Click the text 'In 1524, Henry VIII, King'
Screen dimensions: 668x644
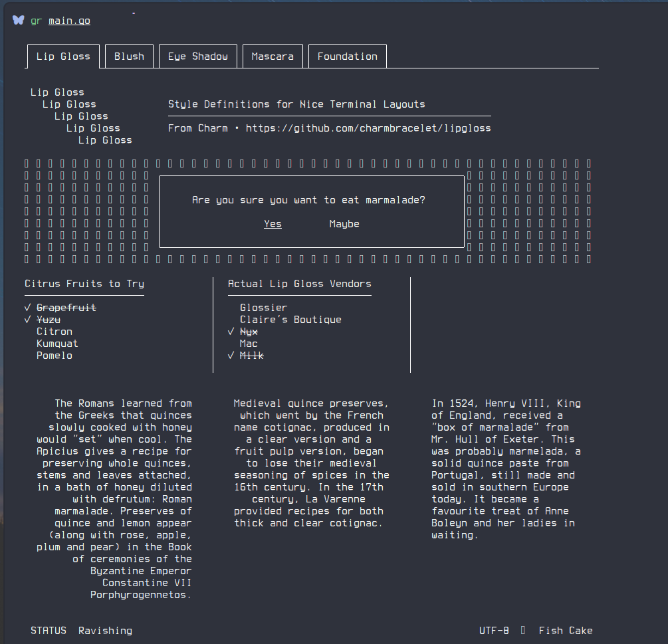[x=506, y=403]
